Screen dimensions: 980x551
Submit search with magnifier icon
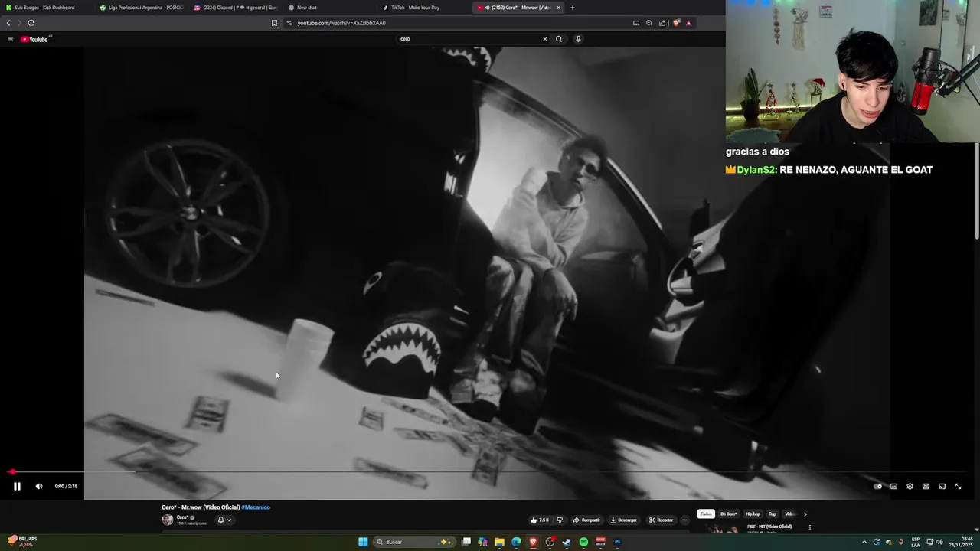click(559, 39)
